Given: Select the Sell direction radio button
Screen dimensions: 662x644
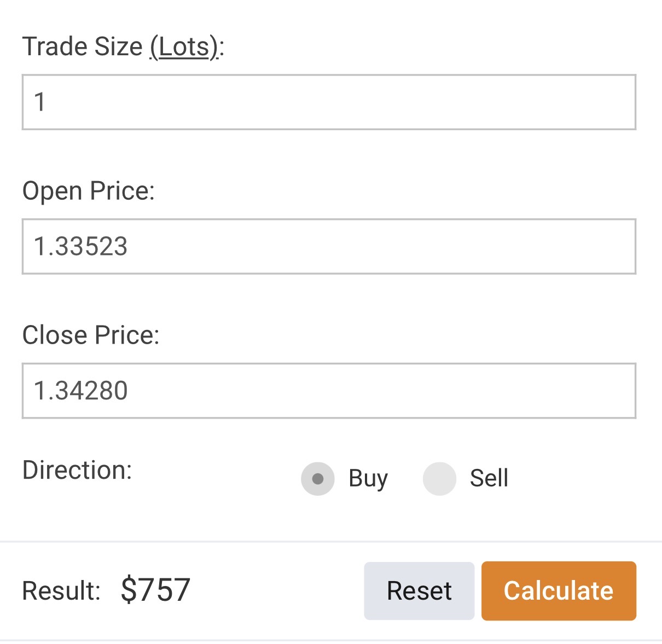Looking at the screenshot, I should [x=439, y=479].
